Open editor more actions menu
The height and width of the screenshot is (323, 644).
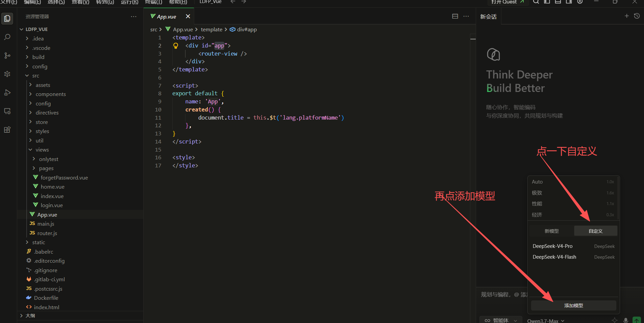466,16
